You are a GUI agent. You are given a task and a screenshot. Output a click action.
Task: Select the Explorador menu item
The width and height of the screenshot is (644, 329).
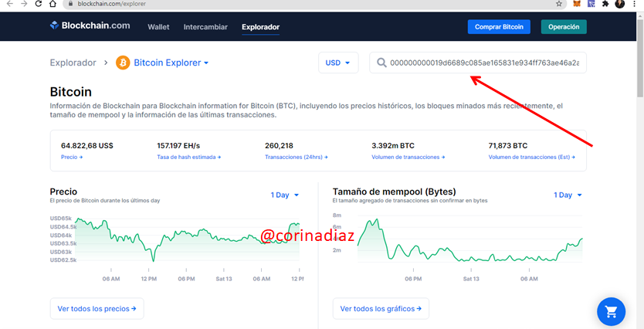click(x=260, y=27)
